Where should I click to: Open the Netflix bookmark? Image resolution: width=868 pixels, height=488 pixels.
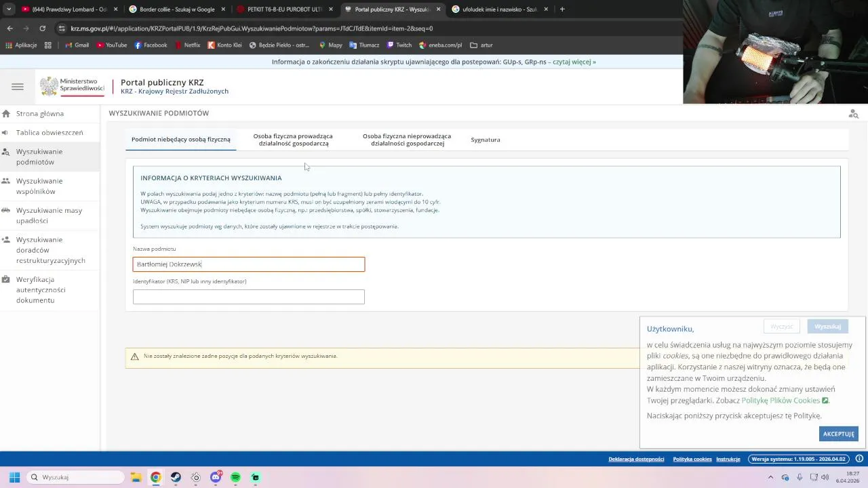(187, 45)
